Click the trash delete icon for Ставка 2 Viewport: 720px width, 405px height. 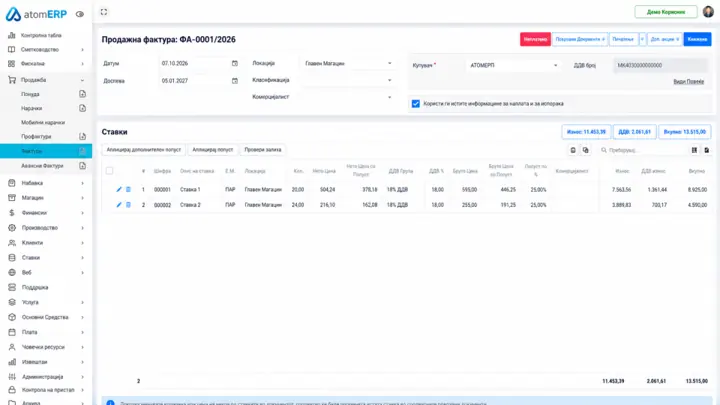(129, 205)
